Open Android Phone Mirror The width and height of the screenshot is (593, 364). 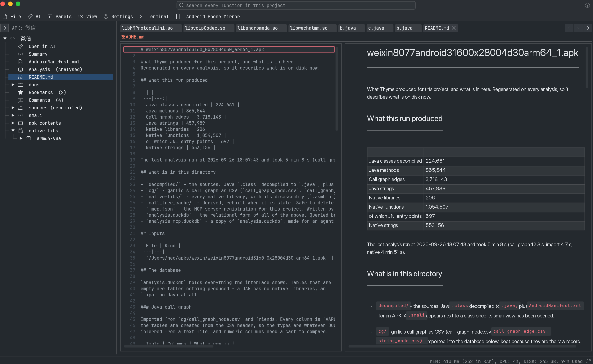[x=208, y=17]
